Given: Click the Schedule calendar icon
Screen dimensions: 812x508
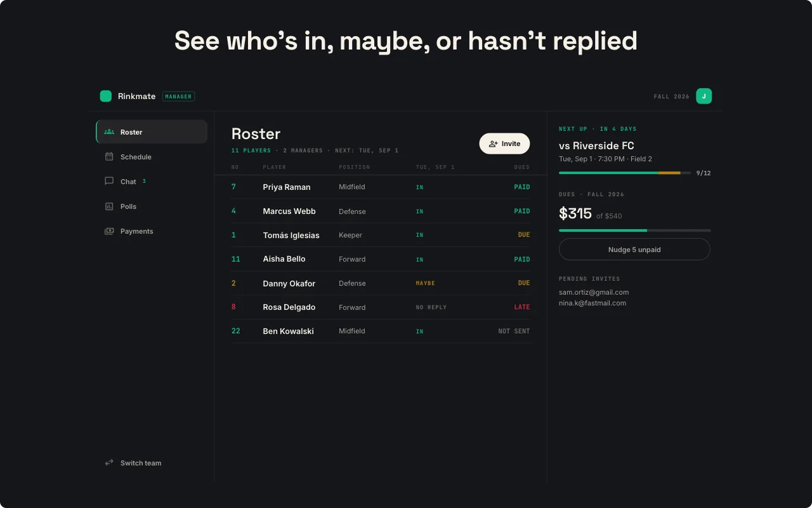Looking at the screenshot, I should [x=109, y=157].
